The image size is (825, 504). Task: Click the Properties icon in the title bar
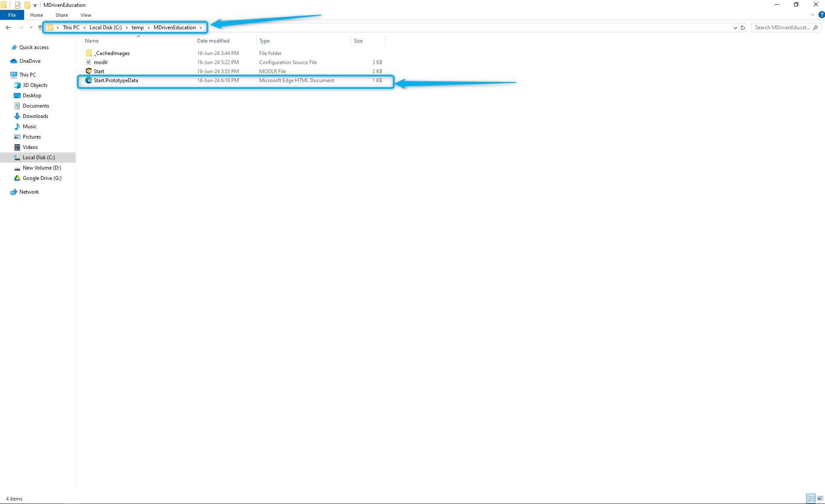[18, 5]
